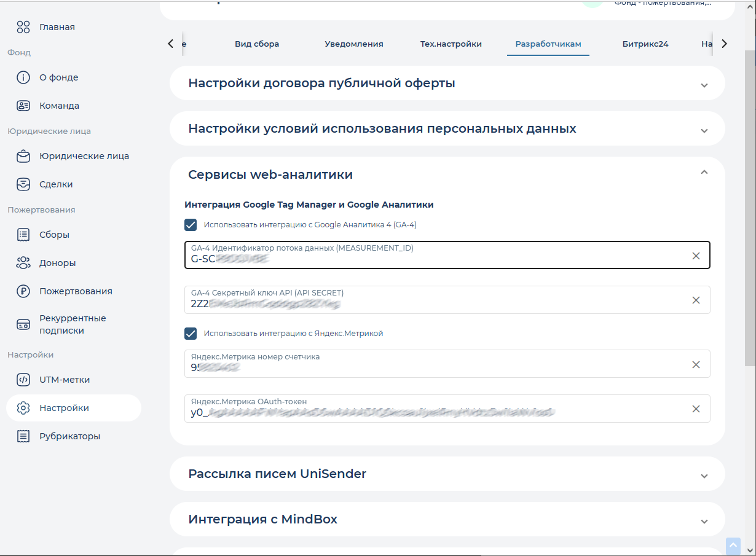Expand Настройки договора публичной оферты section
This screenshot has height=556, width=756.
point(447,84)
